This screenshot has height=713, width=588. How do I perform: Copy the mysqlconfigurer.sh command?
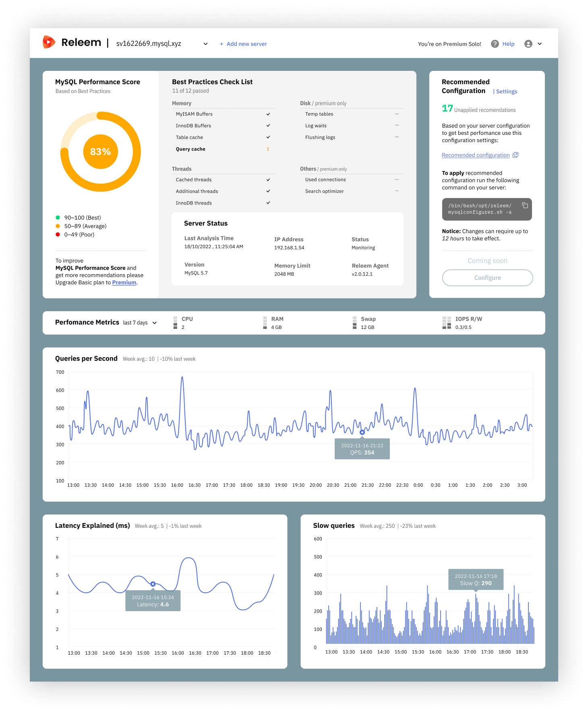(525, 205)
